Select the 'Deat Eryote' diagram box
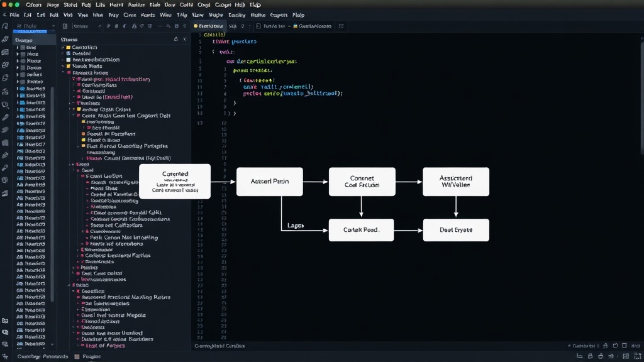This screenshot has width=644, height=362. pyautogui.click(x=456, y=230)
